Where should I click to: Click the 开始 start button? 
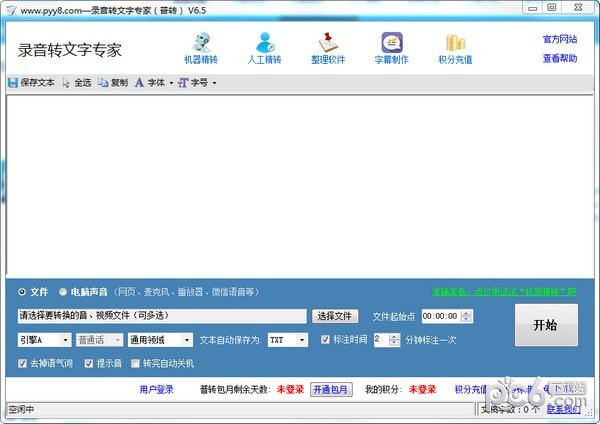click(546, 325)
